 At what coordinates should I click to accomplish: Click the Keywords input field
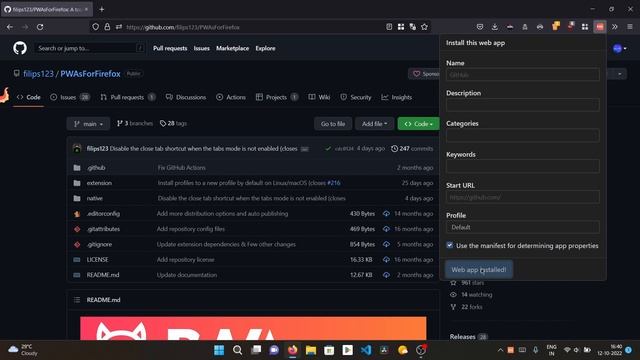522,166
